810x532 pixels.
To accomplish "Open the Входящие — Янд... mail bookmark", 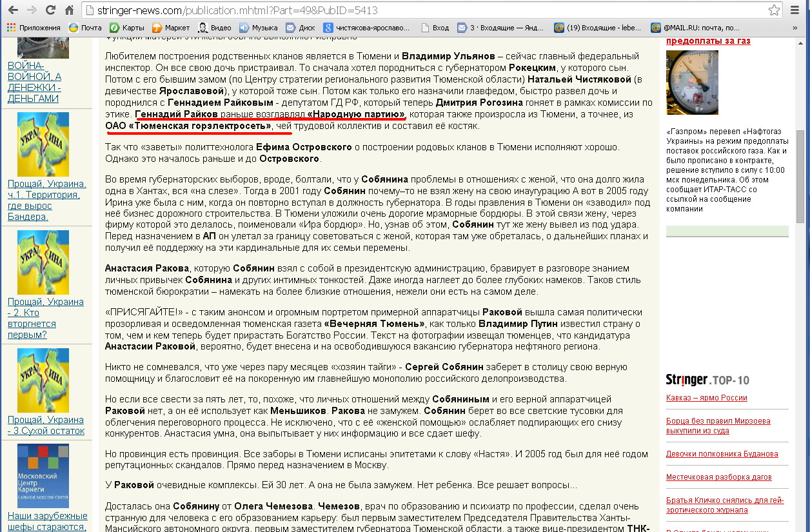I will [502, 28].
